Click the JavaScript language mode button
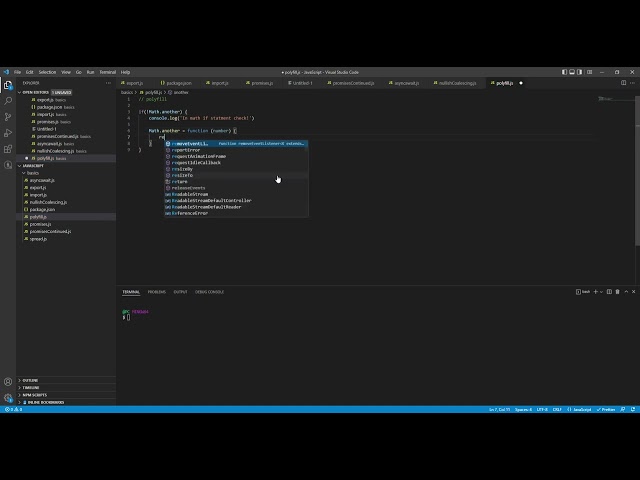Viewport: 640px width, 480px height. tap(579, 409)
